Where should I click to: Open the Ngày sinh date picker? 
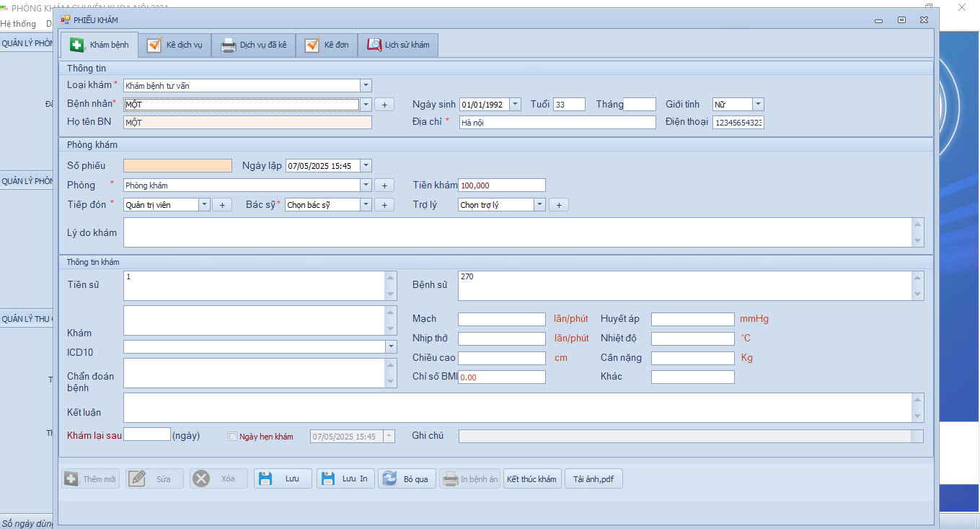(x=515, y=104)
